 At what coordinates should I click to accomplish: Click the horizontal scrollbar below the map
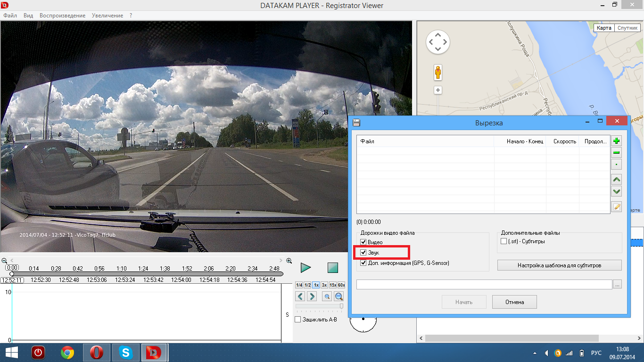click(512, 338)
